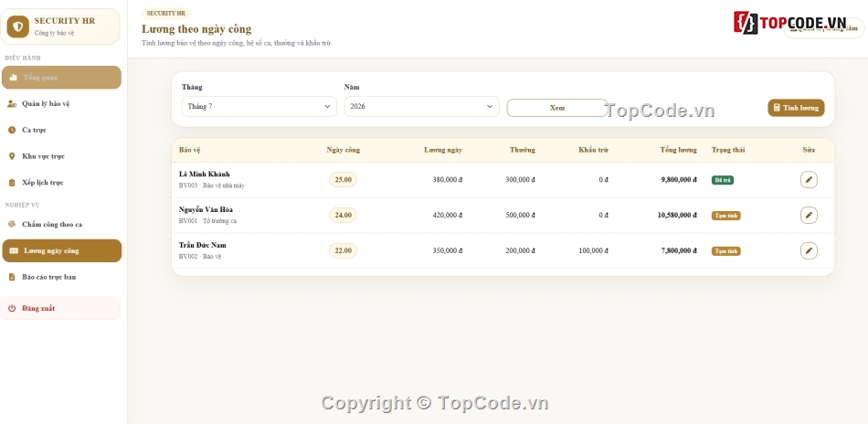
Task: Open the Tháng month dropdown
Action: coord(259,106)
